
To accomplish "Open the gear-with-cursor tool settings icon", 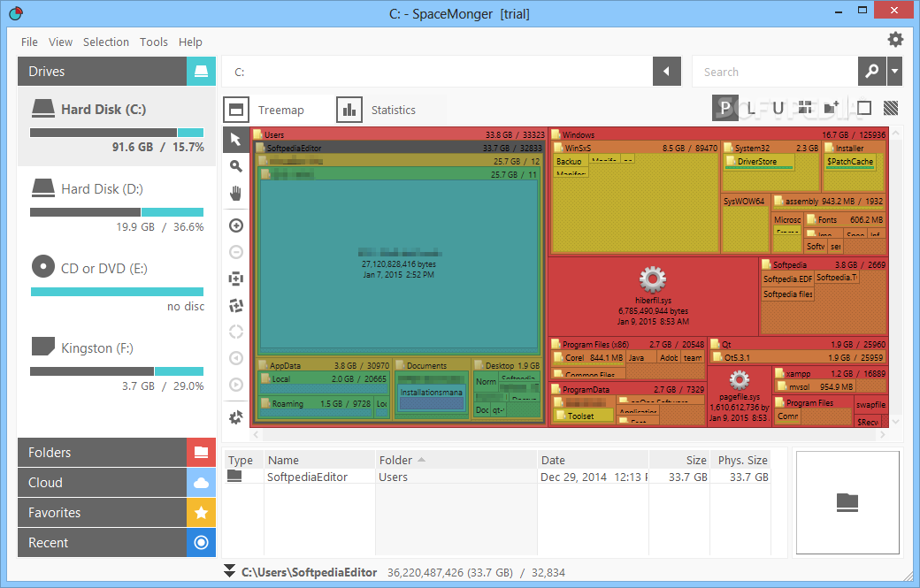I will (236, 417).
